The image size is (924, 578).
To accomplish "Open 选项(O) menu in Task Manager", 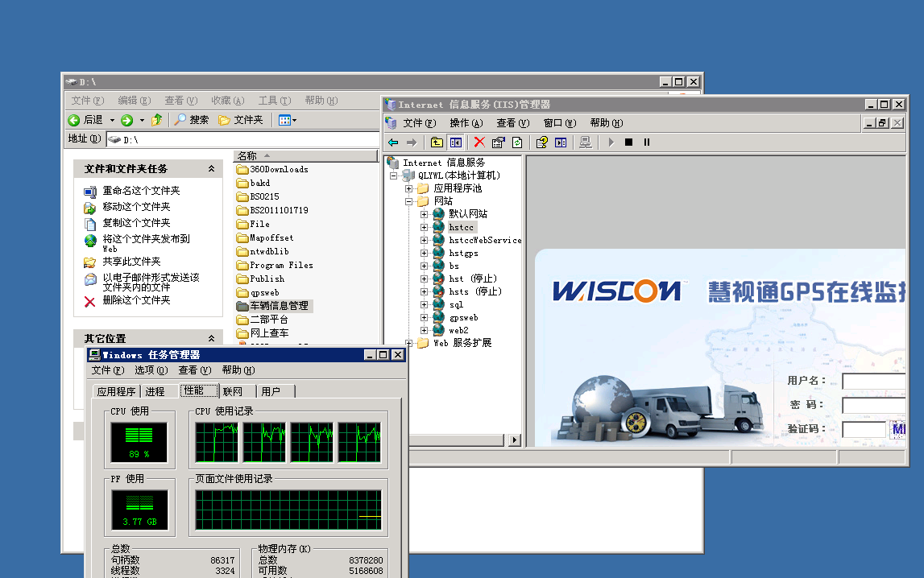I will coord(151,370).
